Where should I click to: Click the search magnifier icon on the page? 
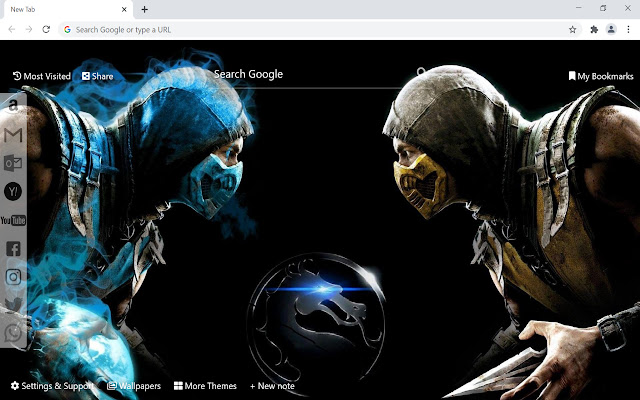(420, 73)
